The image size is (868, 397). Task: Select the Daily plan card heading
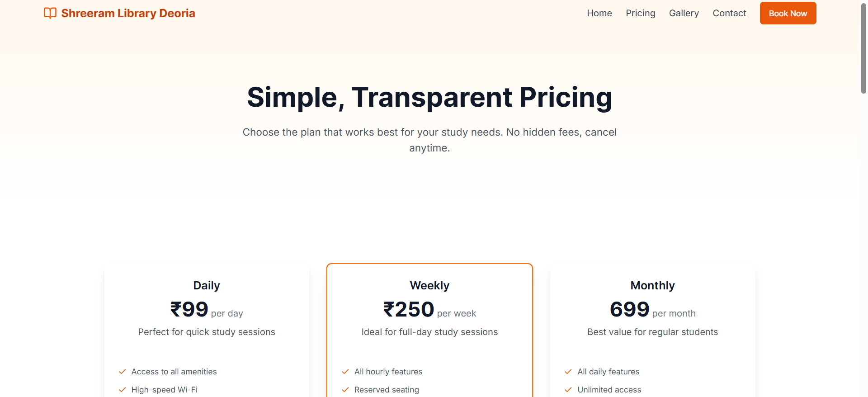207,285
